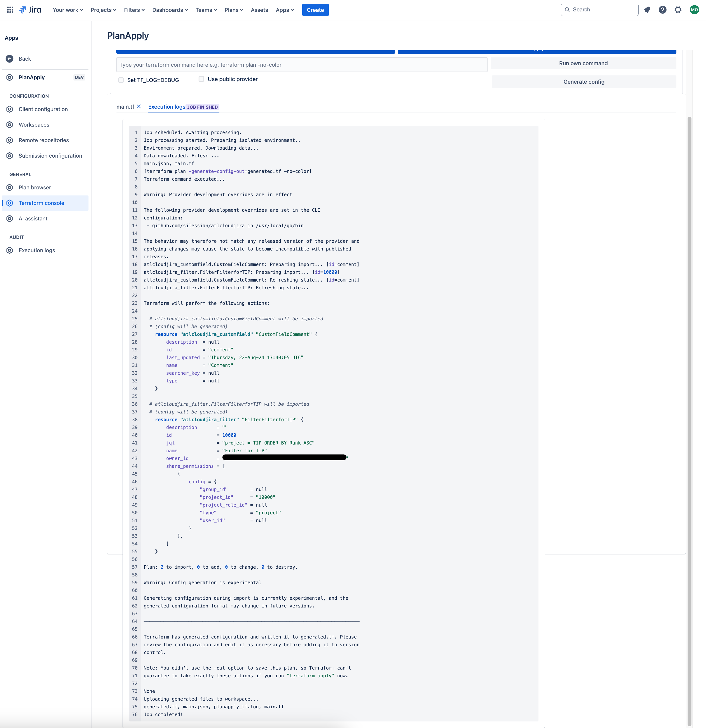This screenshot has height=728, width=706.
Task: Enable Set TF_LOG=DEBUG checkbox
Action: [x=121, y=80]
